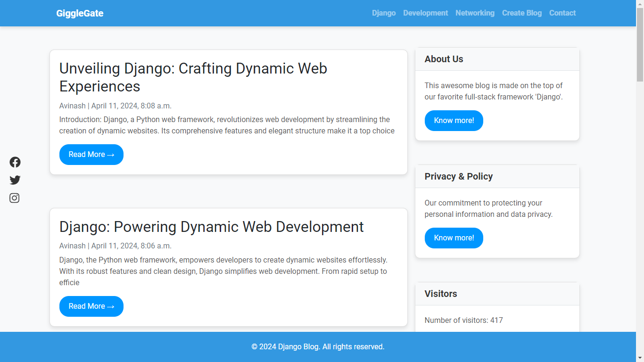Click 'Number of visitors: 417' text
Viewport: 644px width, 362px height.
(x=464, y=321)
